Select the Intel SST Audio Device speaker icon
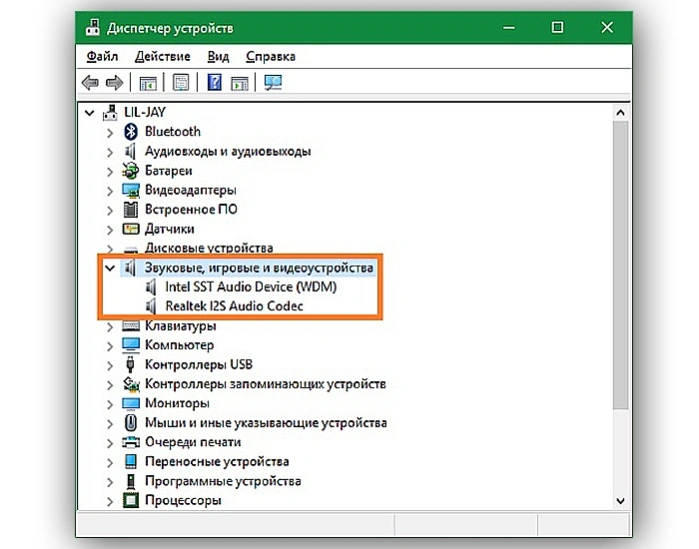 (151, 287)
